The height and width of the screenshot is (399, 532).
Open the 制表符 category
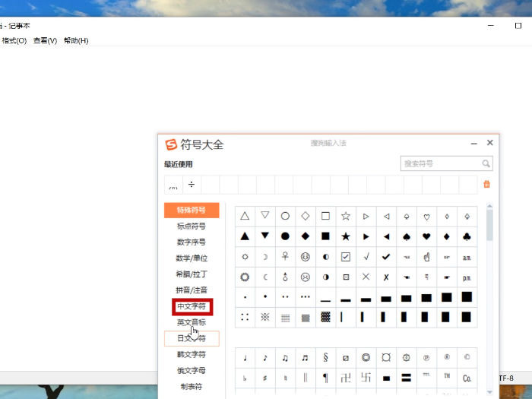click(x=192, y=386)
